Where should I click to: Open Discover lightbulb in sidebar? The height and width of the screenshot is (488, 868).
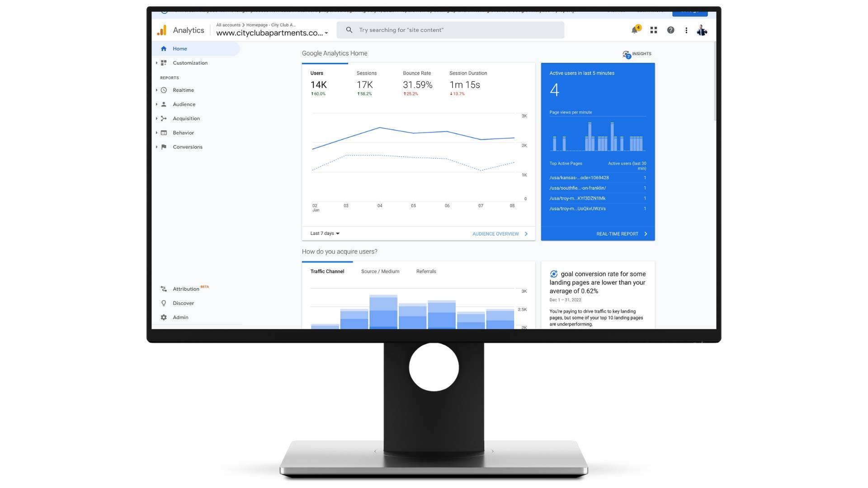[183, 303]
